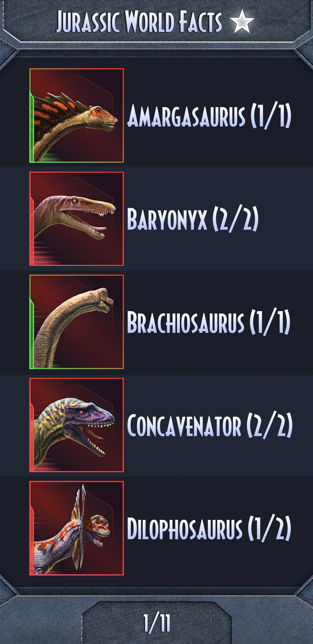Tap the Baryonyx portrait icon

(77, 219)
